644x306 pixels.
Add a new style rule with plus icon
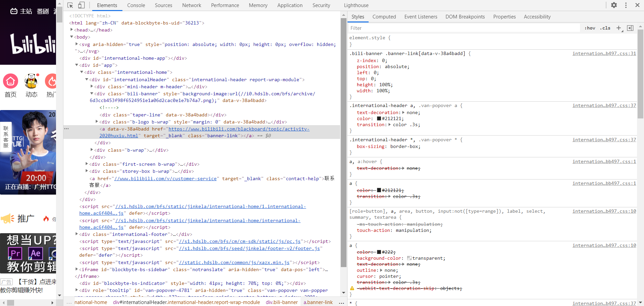coord(619,28)
